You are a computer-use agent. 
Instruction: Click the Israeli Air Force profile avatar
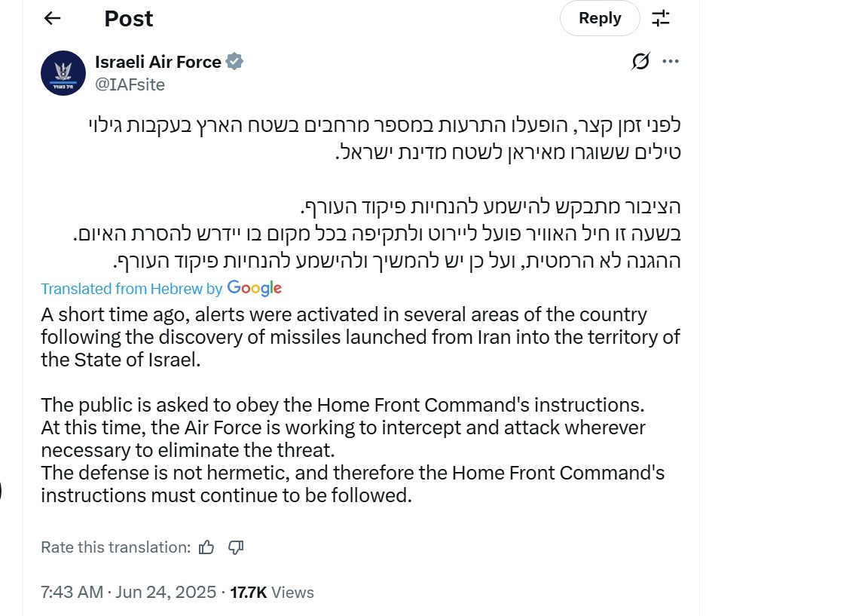pyautogui.click(x=63, y=73)
